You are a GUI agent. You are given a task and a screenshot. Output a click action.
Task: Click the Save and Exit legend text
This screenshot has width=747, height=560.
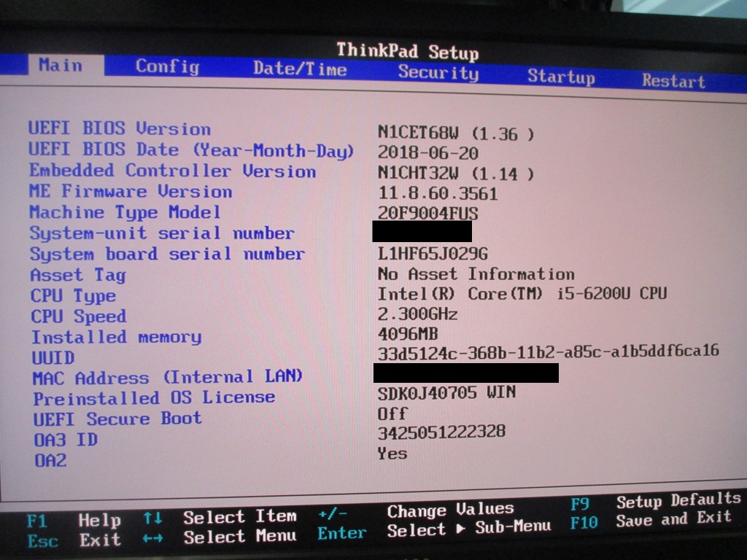pyautogui.click(x=673, y=518)
